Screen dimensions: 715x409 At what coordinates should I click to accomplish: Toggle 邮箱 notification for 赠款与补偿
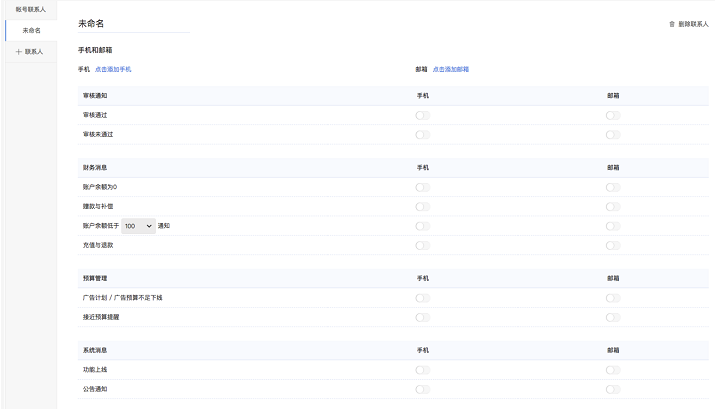pyautogui.click(x=612, y=206)
